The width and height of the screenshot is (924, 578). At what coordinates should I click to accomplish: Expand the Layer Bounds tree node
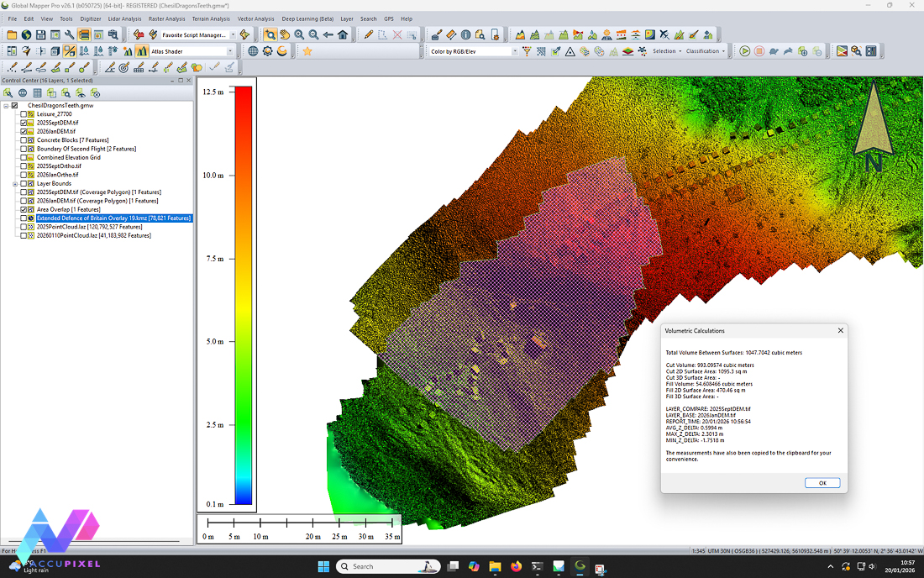coord(15,183)
